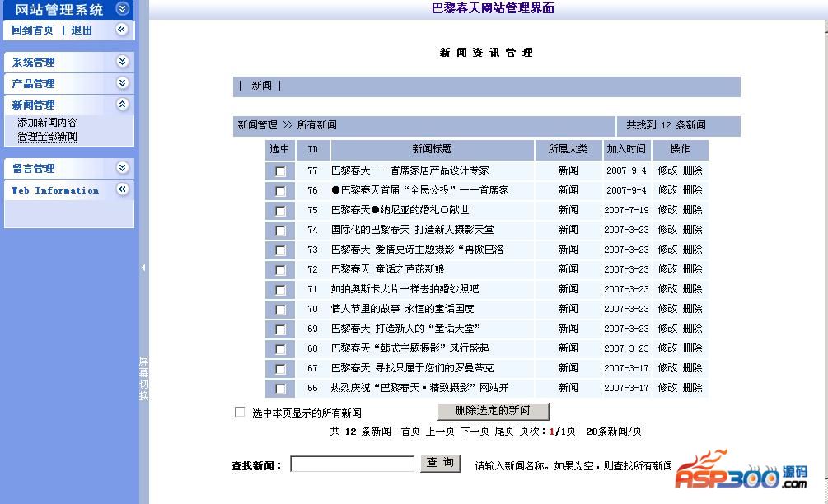Click the 共找到 12 条新闻 count
Image resolution: width=828 pixels, height=504 pixels.
666,126
